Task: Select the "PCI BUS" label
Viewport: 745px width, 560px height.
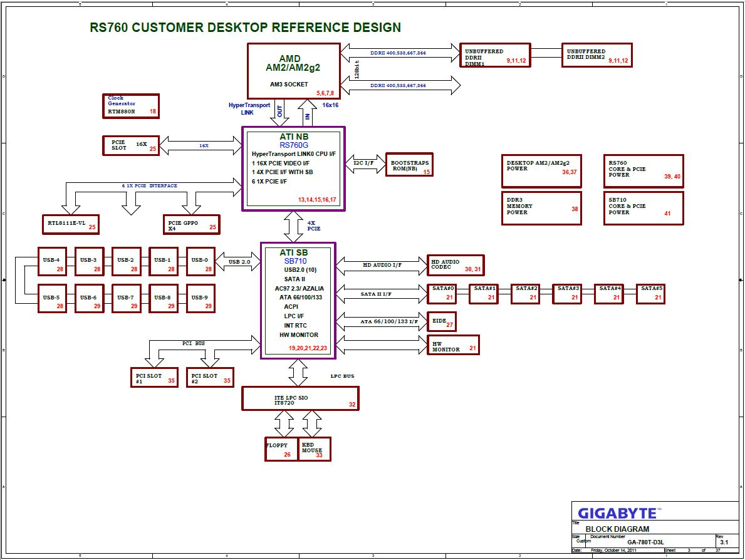Action: coord(194,343)
